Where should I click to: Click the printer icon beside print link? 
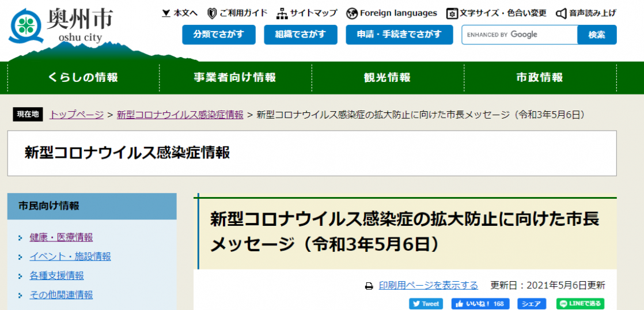[369, 286]
